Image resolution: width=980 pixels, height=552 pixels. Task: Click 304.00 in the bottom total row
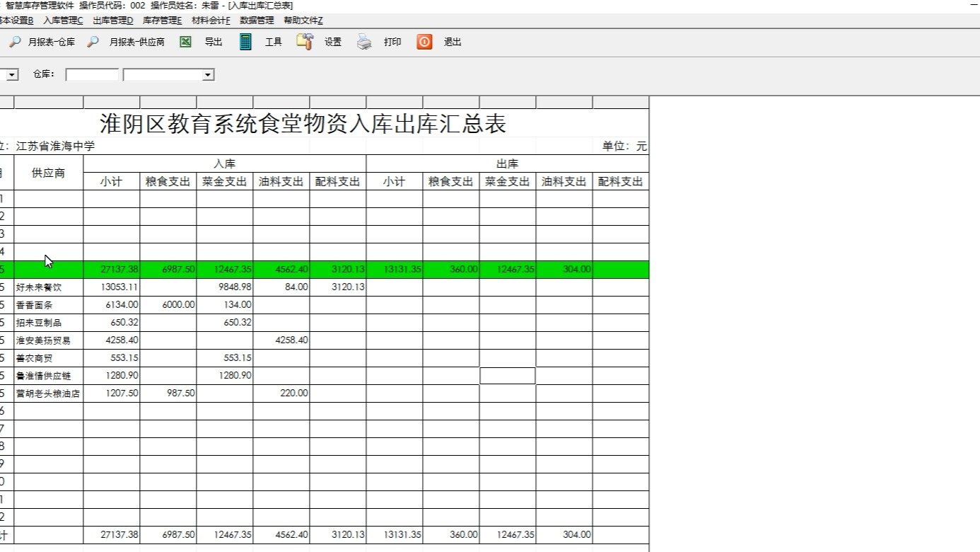[x=577, y=535]
